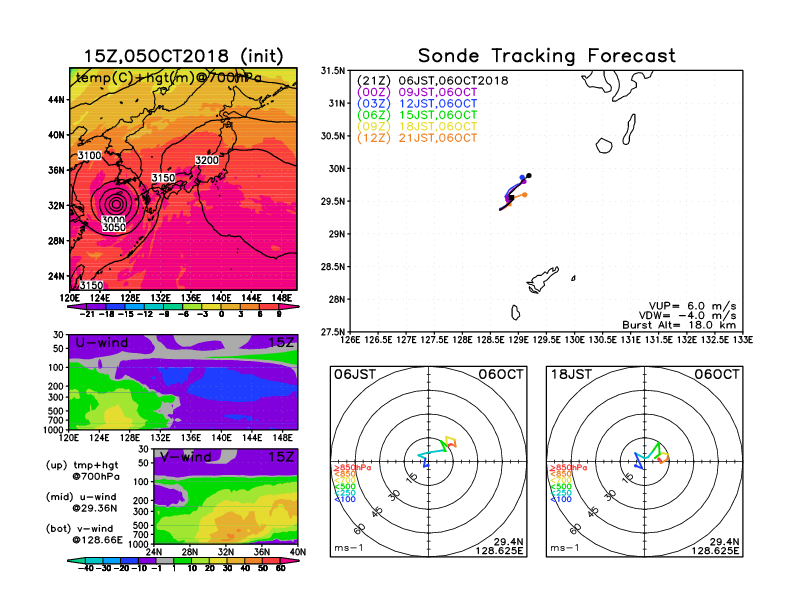This screenshot has width=792, height=612.
Task: Click the '45' ring label in 18JST hodograph
Action: click(x=593, y=512)
